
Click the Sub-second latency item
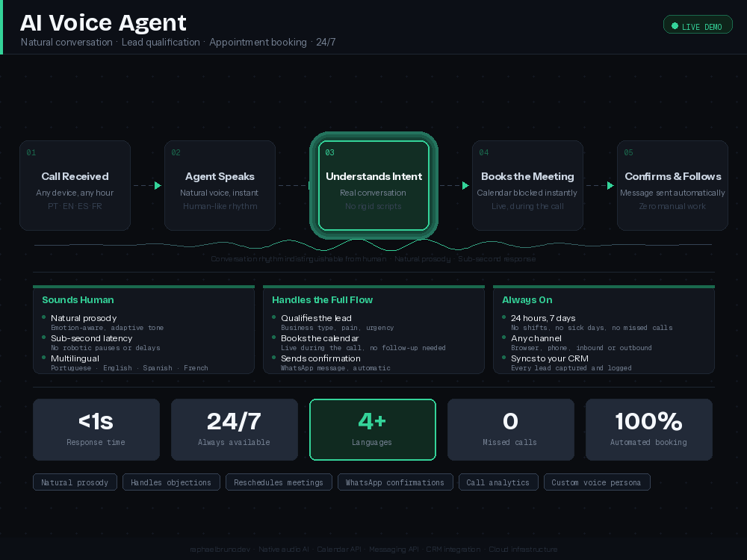click(91, 338)
